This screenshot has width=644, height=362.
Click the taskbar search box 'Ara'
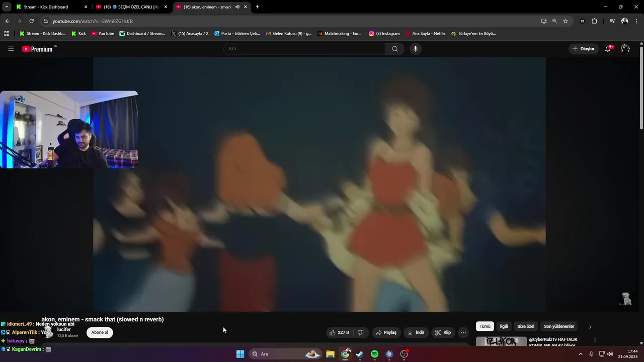[x=286, y=354]
